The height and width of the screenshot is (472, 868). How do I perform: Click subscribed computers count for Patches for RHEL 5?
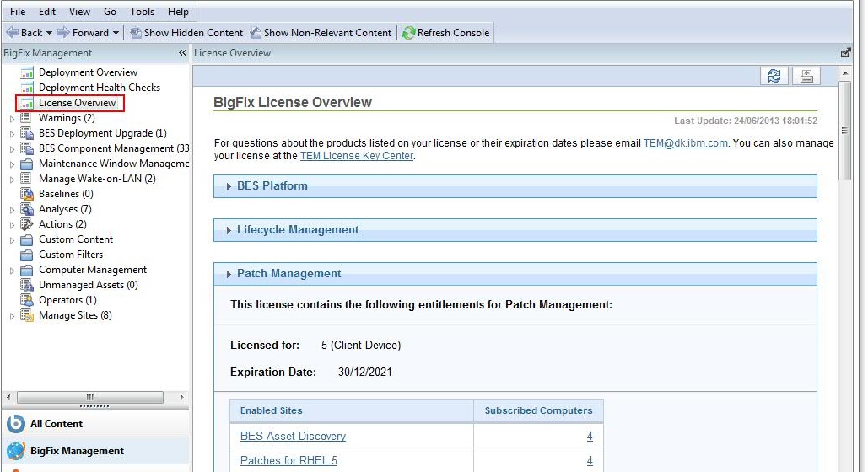click(x=590, y=460)
